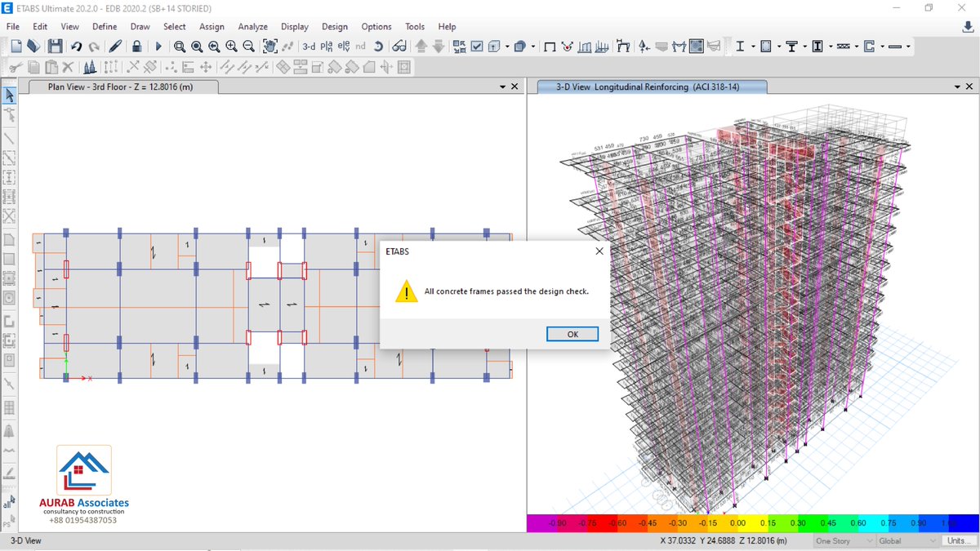This screenshot has height=551, width=980.
Task: Click the Zoom Out minus magnifier
Action: pos(248,47)
